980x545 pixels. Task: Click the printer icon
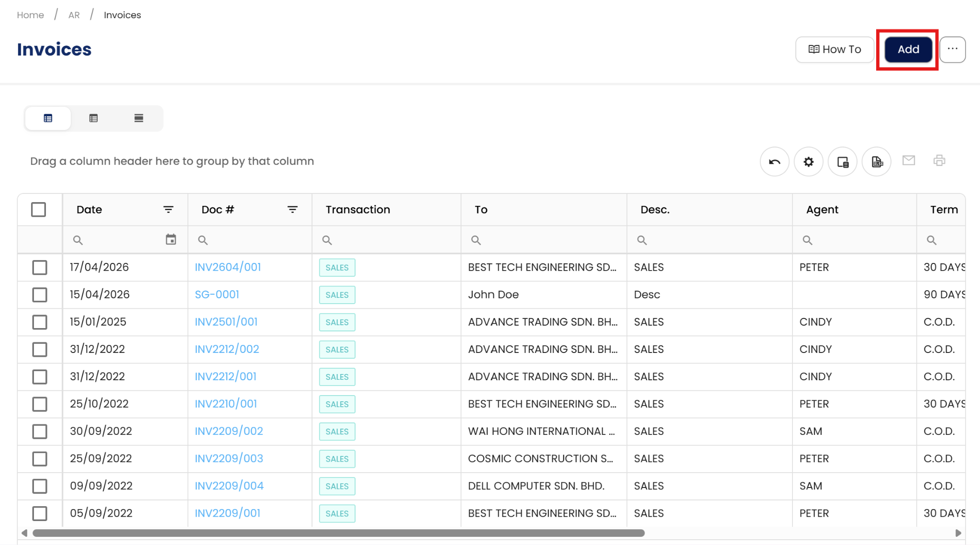point(939,160)
